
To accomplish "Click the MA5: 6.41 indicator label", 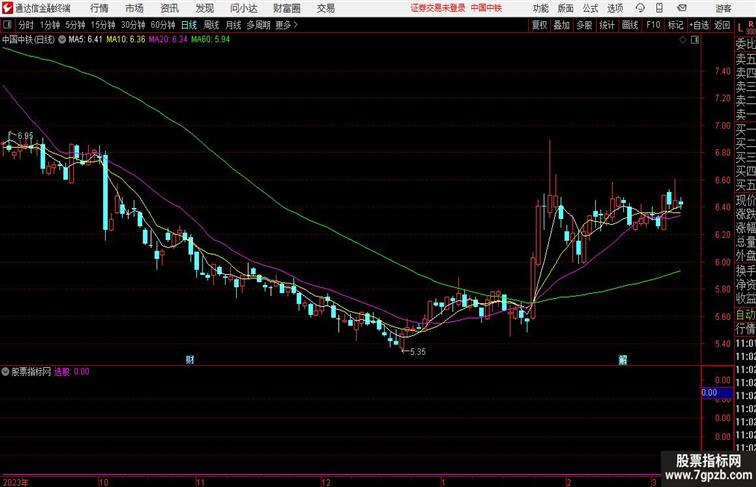I will (85, 40).
